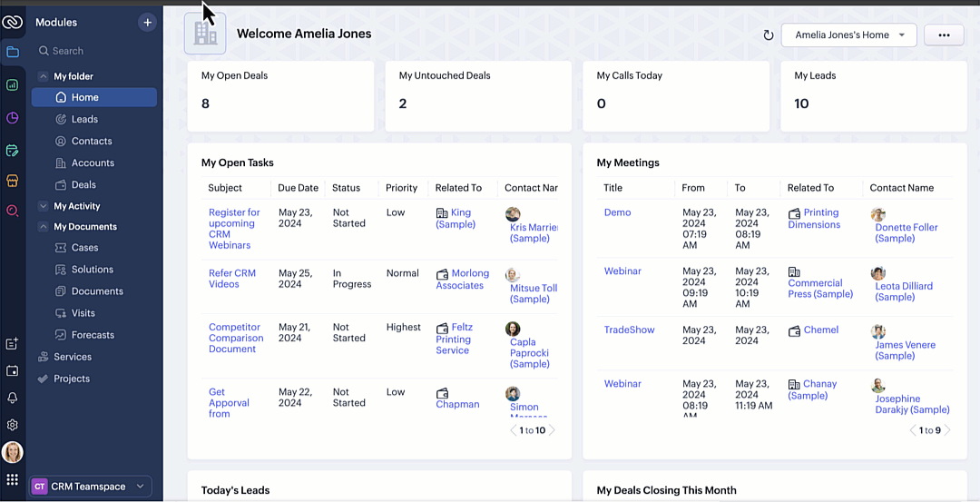Open the settings gear in sidebar
This screenshot has height=502, width=980.
pyautogui.click(x=13, y=425)
